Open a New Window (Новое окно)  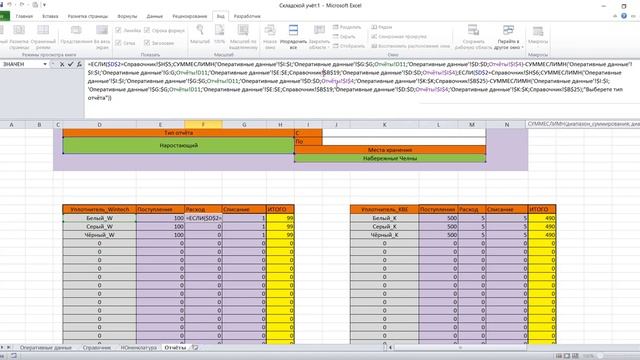click(270, 36)
